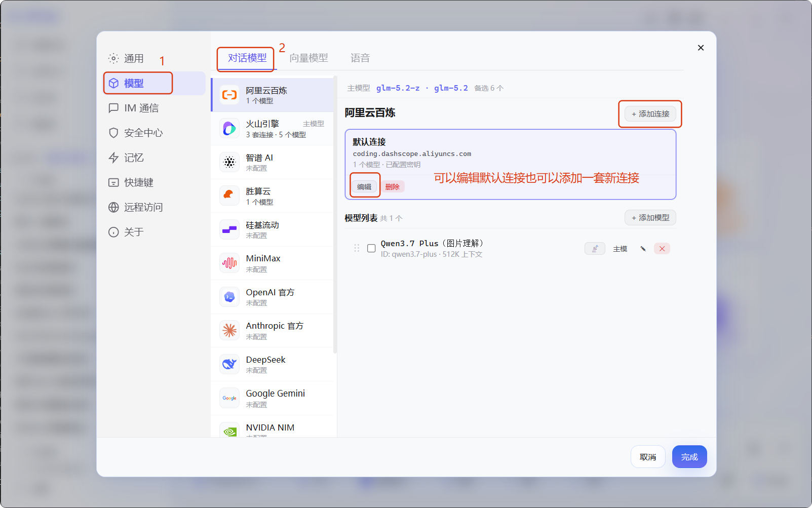Select the Google Gemini provider

tap(272, 398)
